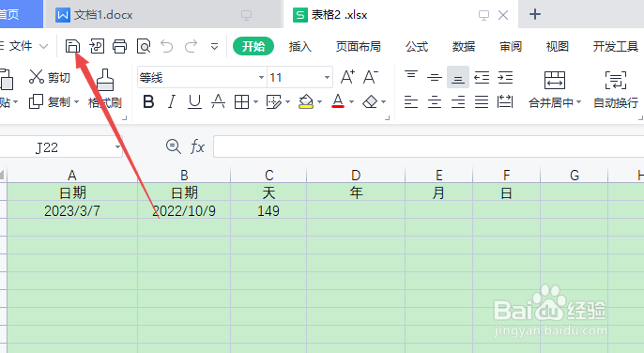Set Middle Align vertical alignment
Image resolution: width=644 pixels, height=353 pixels.
[435, 77]
